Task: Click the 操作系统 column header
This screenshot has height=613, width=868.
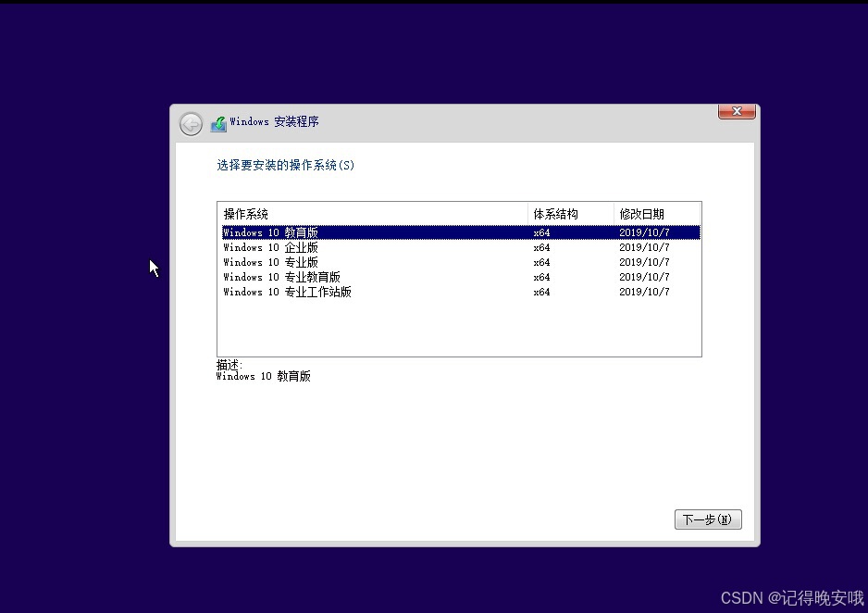Action: 373,214
